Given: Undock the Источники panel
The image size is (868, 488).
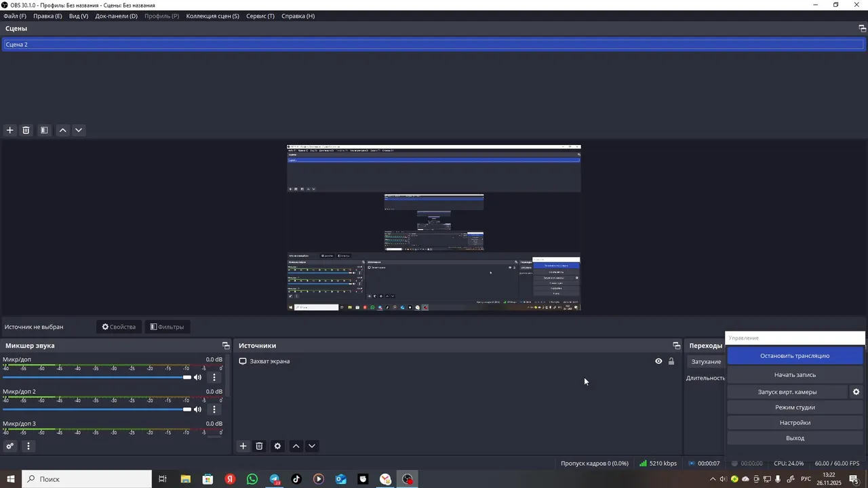Looking at the screenshot, I should [676, 346].
